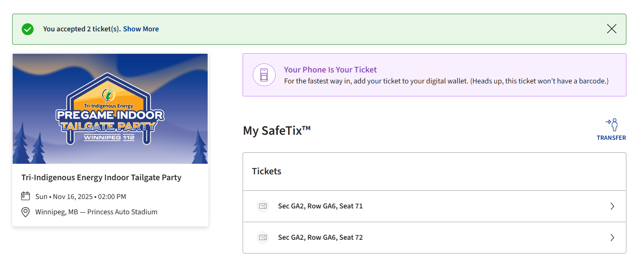Click the TRANSFER label text
This screenshot has height=257, width=644.
tap(611, 138)
